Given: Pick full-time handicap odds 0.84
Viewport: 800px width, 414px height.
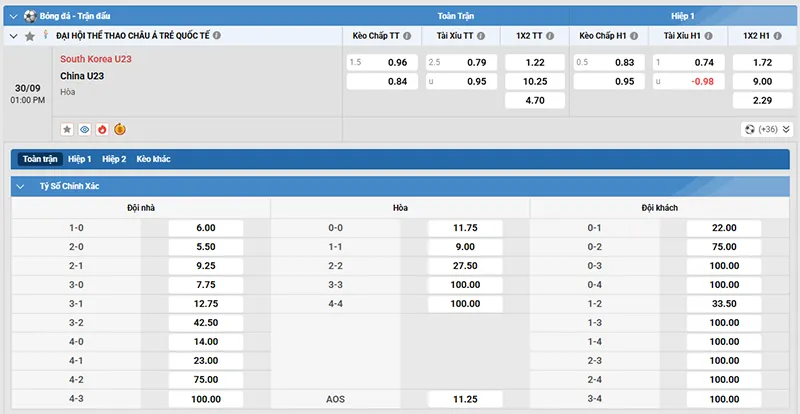Looking at the screenshot, I should (382, 82).
